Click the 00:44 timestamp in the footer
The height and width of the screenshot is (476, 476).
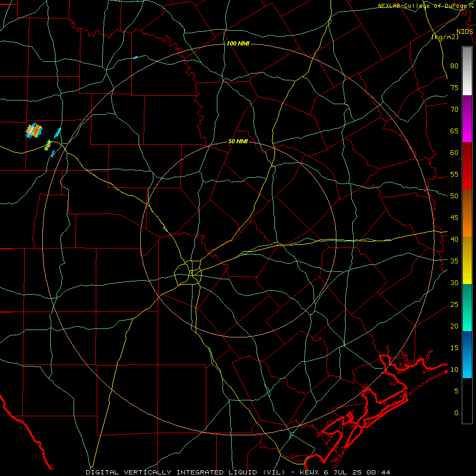pos(378,472)
